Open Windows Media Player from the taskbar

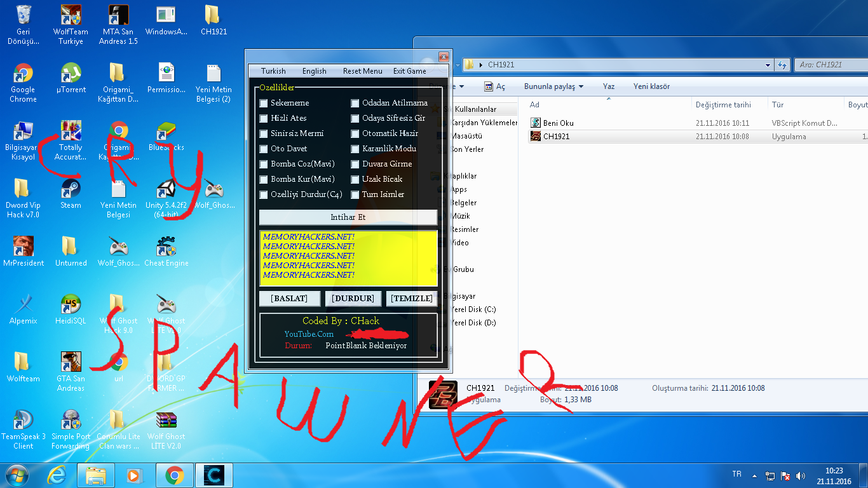133,475
